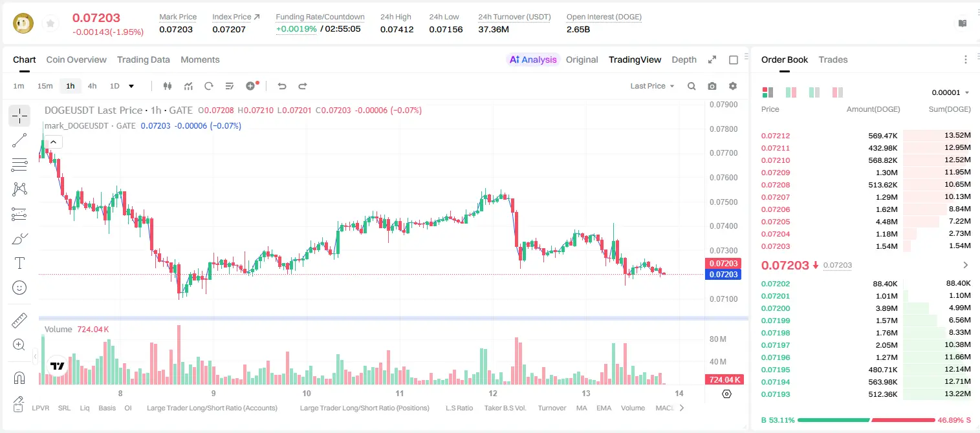
Task: Open the 0.00001 price precision dropdown
Action: click(950, 92)
